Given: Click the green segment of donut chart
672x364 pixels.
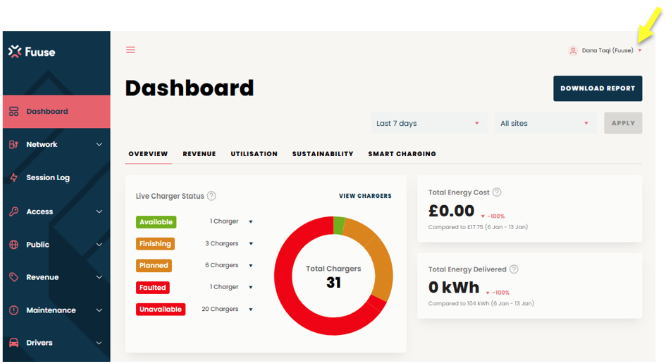Looking at the screenshot, I should tap(339, 225).
